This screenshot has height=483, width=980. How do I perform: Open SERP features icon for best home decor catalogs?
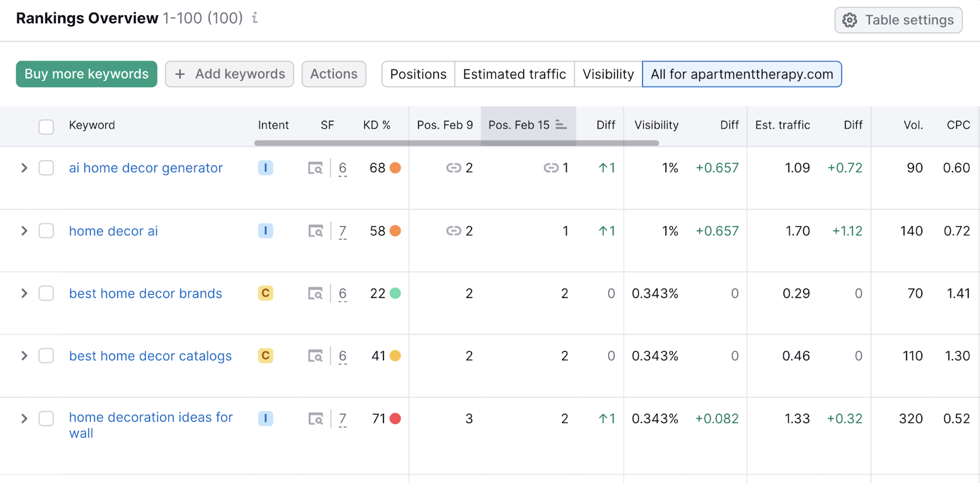point(315,356)
